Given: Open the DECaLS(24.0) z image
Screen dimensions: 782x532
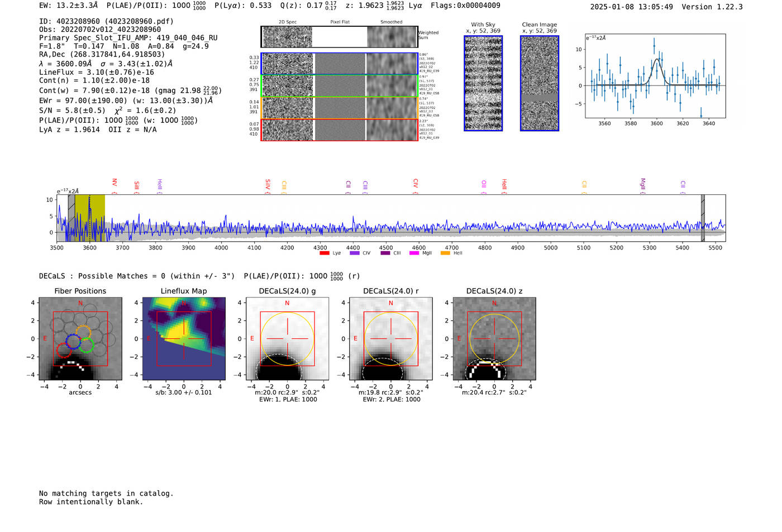Looking at the screenshot, I should (494, 339).
